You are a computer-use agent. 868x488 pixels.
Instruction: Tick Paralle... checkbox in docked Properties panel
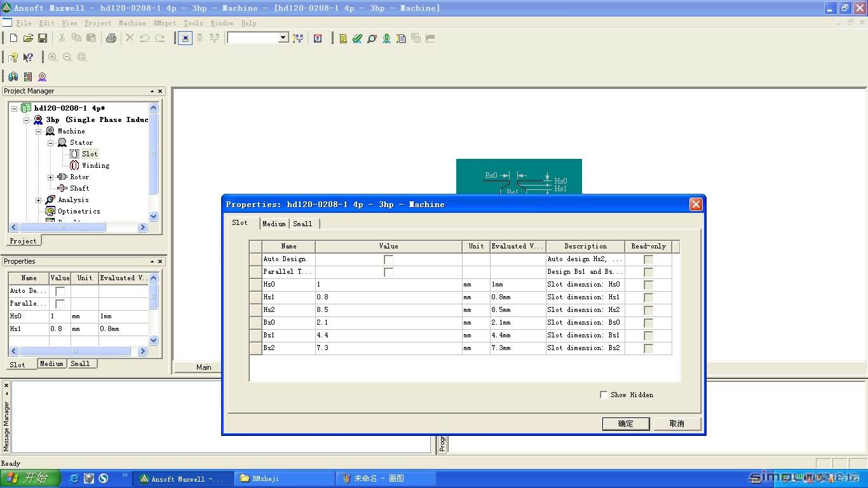60,304
